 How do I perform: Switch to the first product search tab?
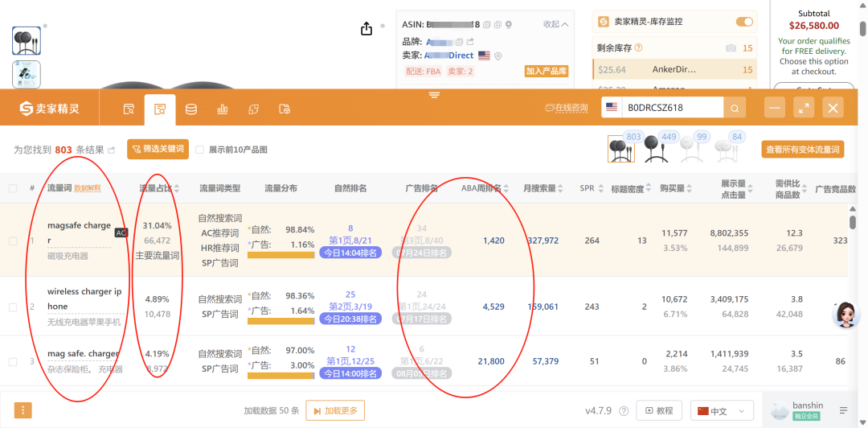[129, 109]
